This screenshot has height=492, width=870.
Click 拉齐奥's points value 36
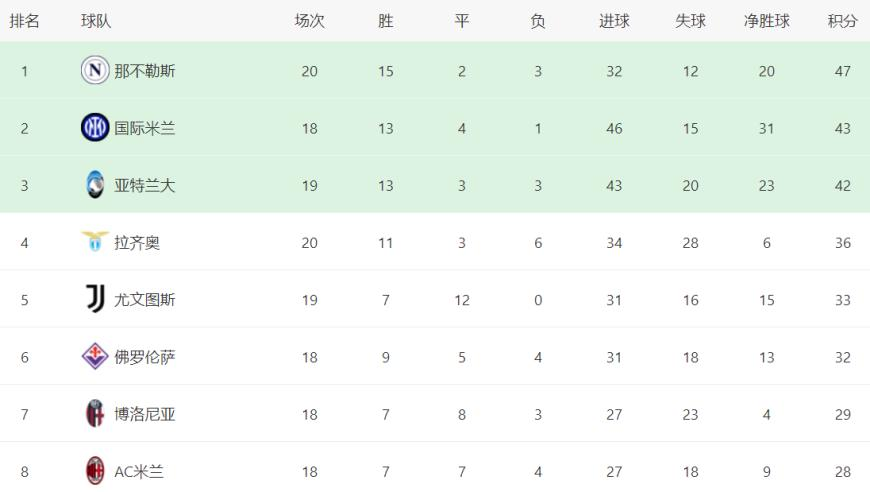coord(843,242)
